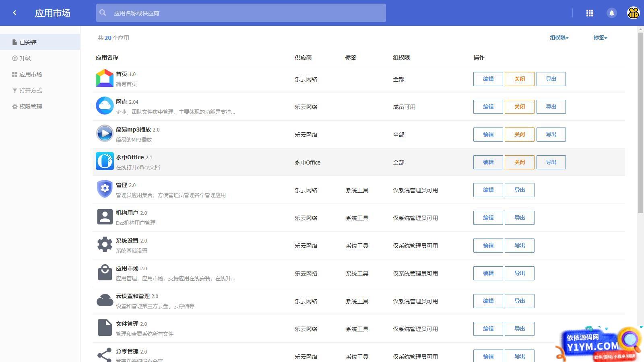Export the 文件管理 app
The height and width of the screenshot is (362, 644).
[x=520, y=329]
